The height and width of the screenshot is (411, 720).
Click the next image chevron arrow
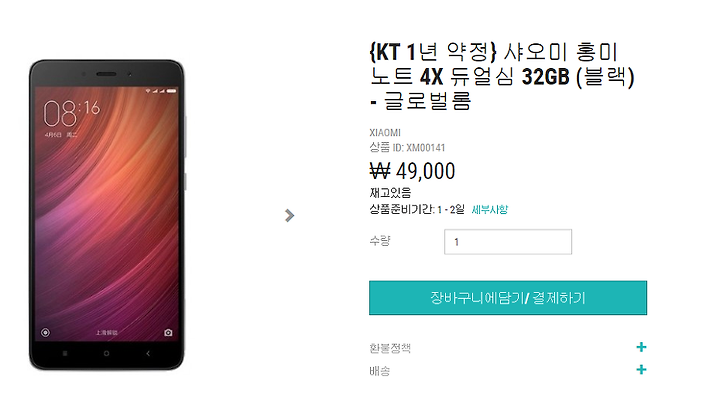(289, 215)
